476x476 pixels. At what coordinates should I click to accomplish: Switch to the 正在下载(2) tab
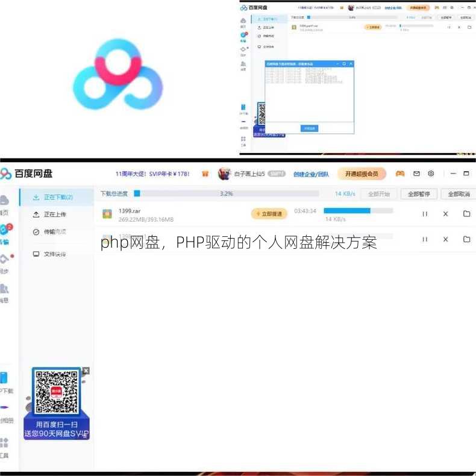57,197
